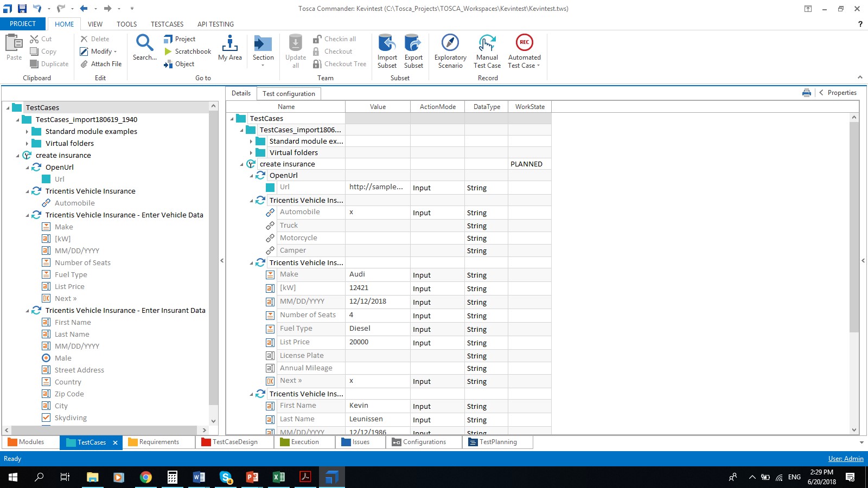The width and height of the screenshot is (868, 488).
Task: Open Chrome from the Windows taskbar
Action: coord(145,477)
